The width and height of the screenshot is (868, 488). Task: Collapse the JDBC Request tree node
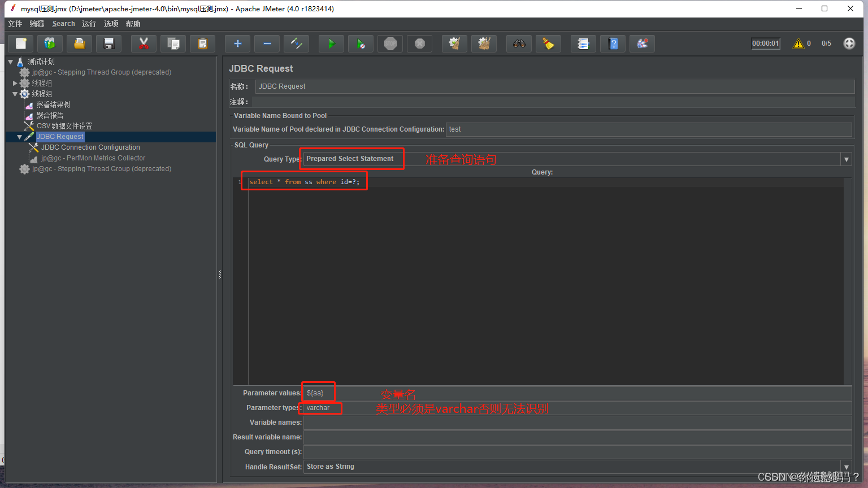(20, 137)
